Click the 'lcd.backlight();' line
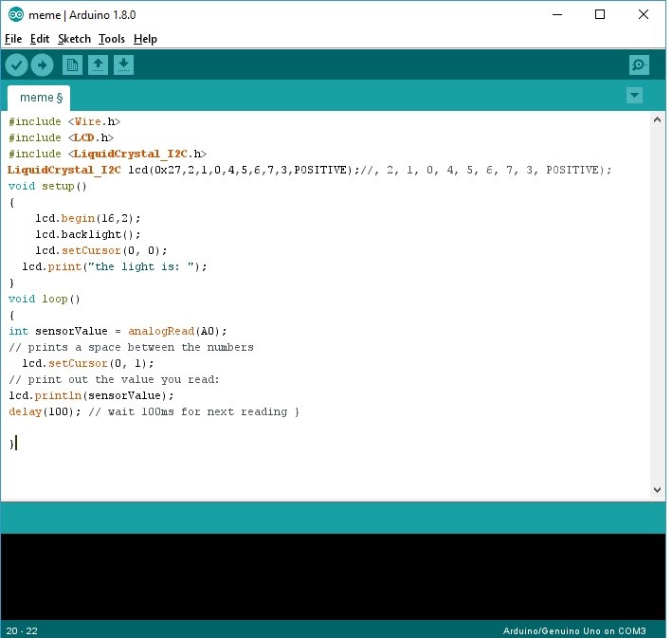The height and width of the screenshot is (638, 672). [x=88, y=234]
